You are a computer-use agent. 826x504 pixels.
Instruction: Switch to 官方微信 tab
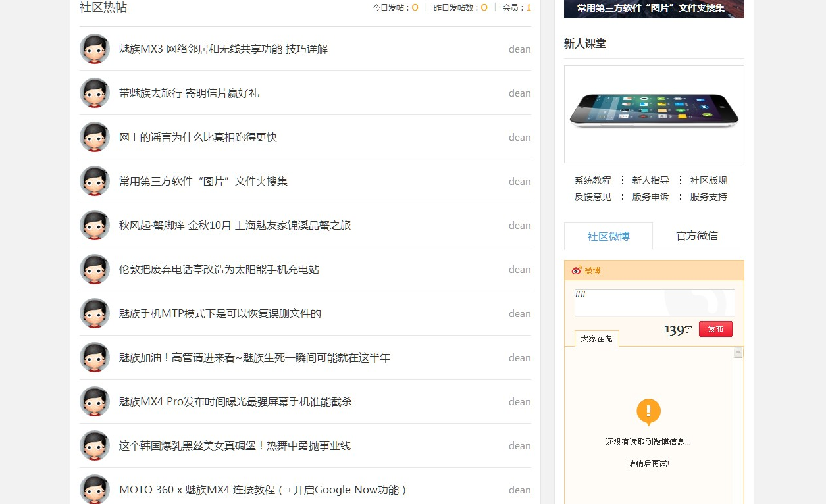pyautogui.click(x=696, y=236)
